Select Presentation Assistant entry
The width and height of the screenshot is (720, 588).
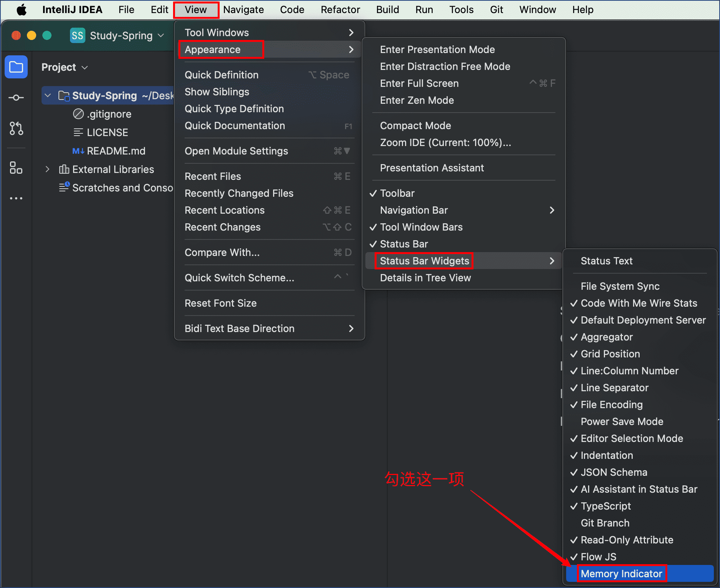(x=464, y=168)
